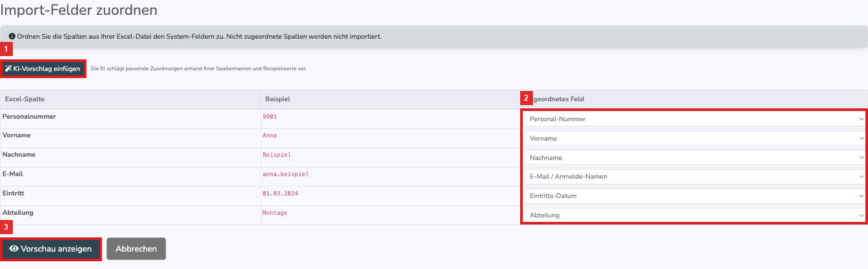Open the Abteilung assigned field dropdown
Viewport: 868px width, 269px height.
point(694,215)
